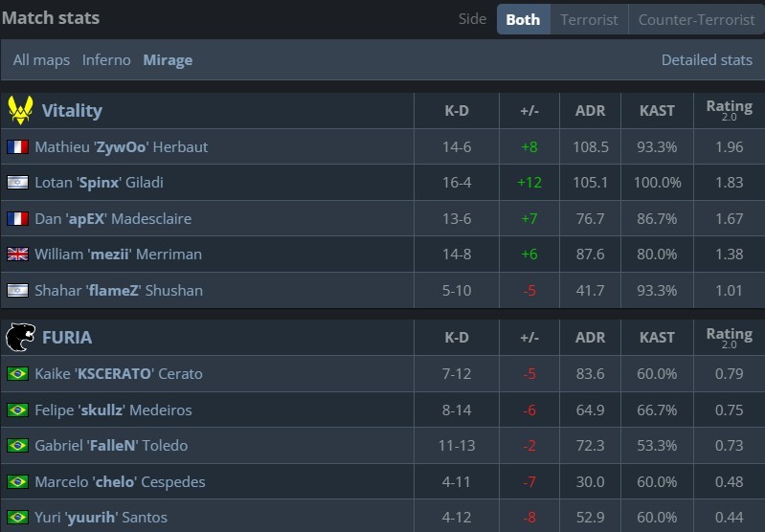Screen dimensions: 765x532
Task: Click the French flag beside ZywOo
Action: point(17,147)
